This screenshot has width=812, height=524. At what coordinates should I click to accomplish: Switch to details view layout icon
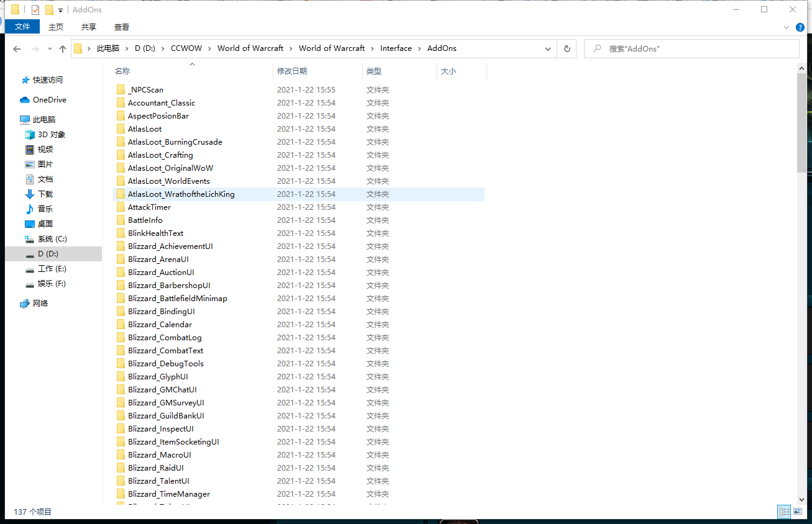click(x=784, y=512)
